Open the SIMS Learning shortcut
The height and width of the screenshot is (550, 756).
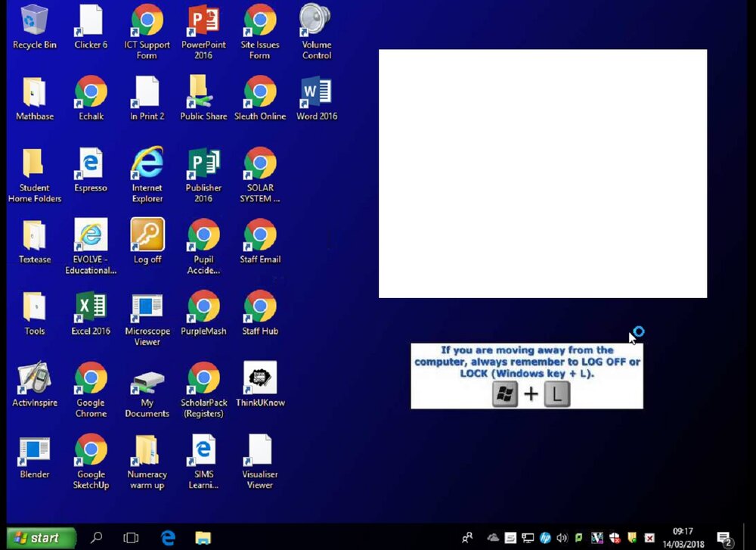tap(203, 461)
